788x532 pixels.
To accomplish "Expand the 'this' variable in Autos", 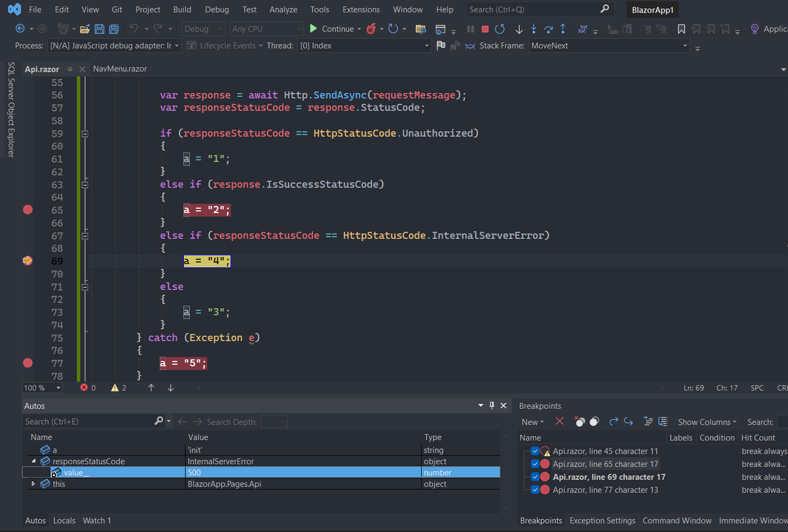I will (x=33, y=484).
